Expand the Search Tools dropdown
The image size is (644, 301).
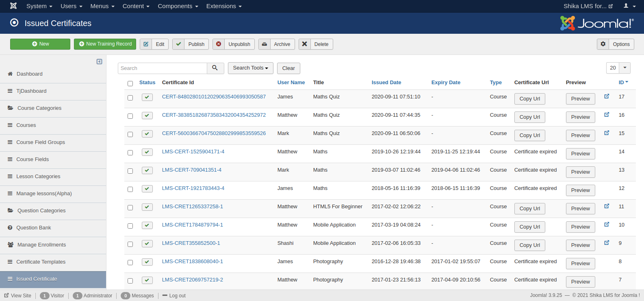250,68
